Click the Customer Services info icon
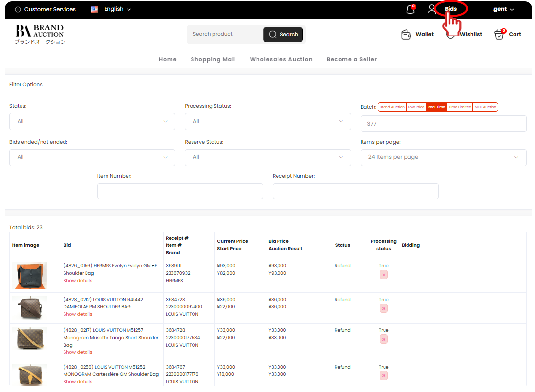 point(18,10)
